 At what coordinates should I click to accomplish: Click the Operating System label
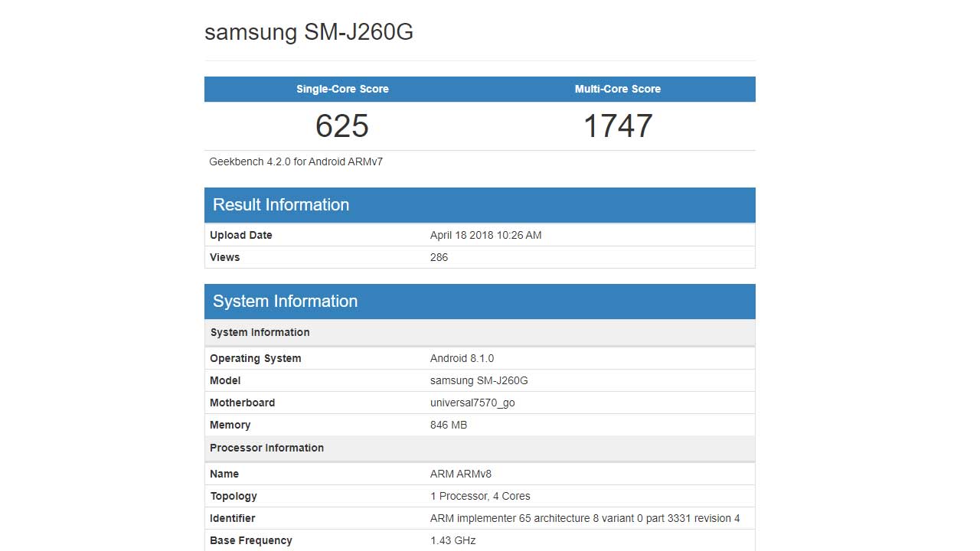click(256, 358)
